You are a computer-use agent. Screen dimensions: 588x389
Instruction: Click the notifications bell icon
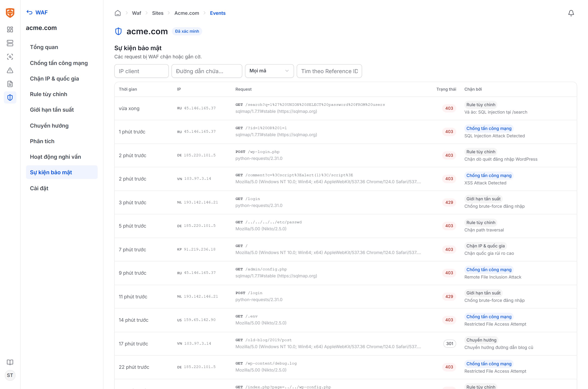(x=571, y=13)
